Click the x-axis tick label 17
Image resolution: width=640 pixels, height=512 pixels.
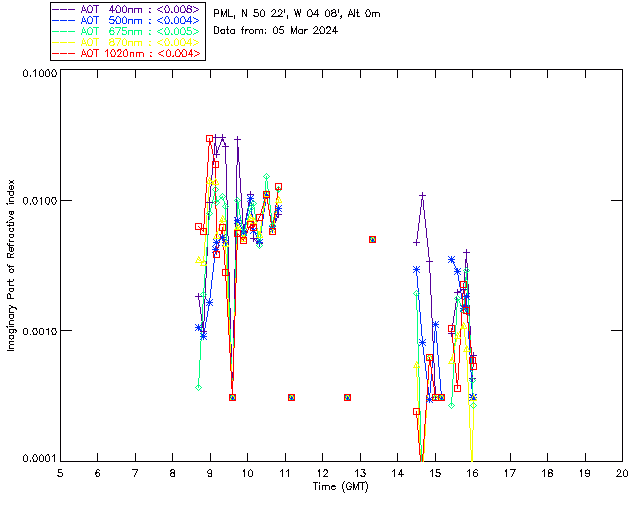point(510,473)
